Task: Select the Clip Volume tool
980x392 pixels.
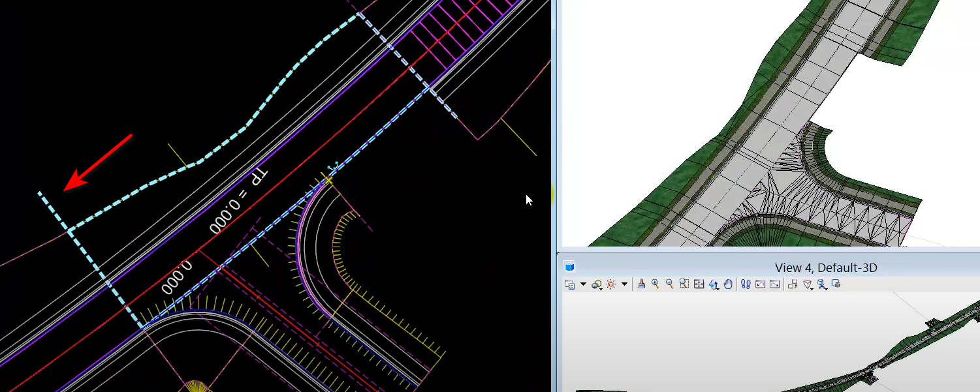Action: point(807,284)
